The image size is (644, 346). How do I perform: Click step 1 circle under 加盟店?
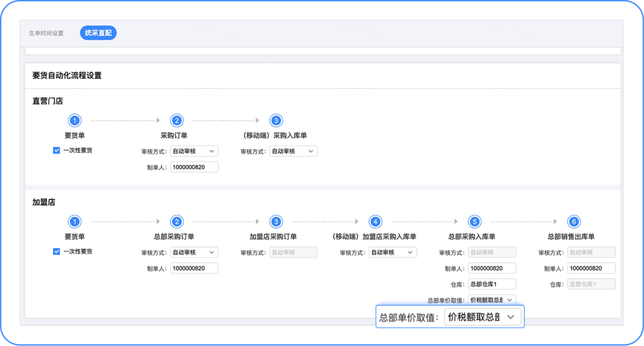click(75, 222)
